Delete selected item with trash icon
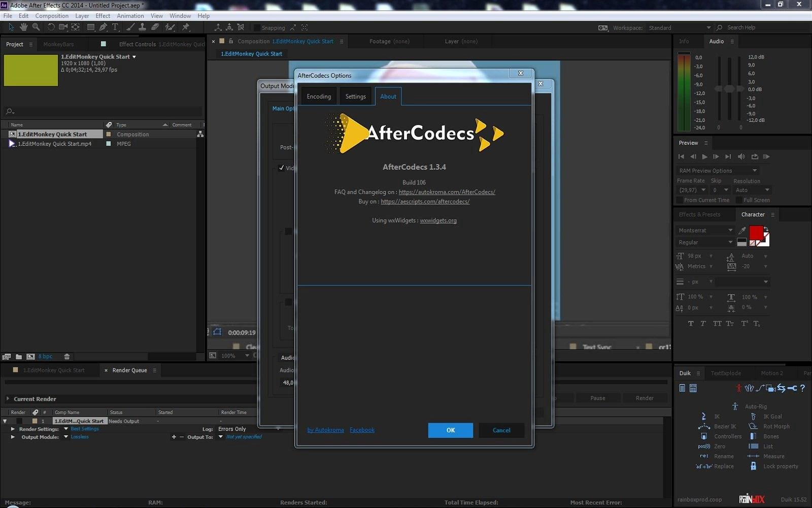The height and width of the screenshot is (508, 812). (x=66, y=357)
